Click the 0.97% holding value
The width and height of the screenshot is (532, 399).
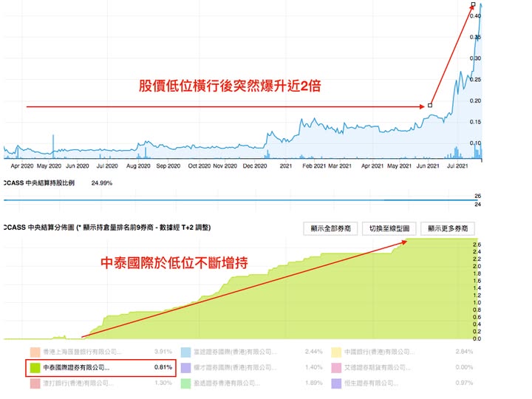[x=464, y=383]
